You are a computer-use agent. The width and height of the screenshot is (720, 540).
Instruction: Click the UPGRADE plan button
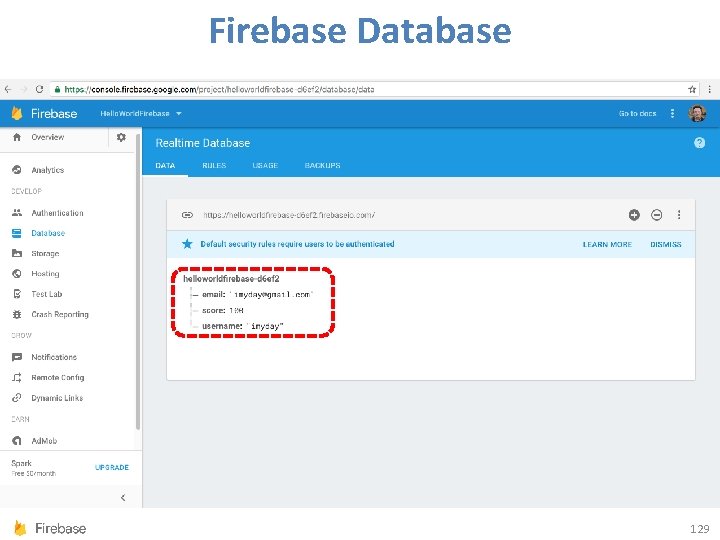pos(112,467)
